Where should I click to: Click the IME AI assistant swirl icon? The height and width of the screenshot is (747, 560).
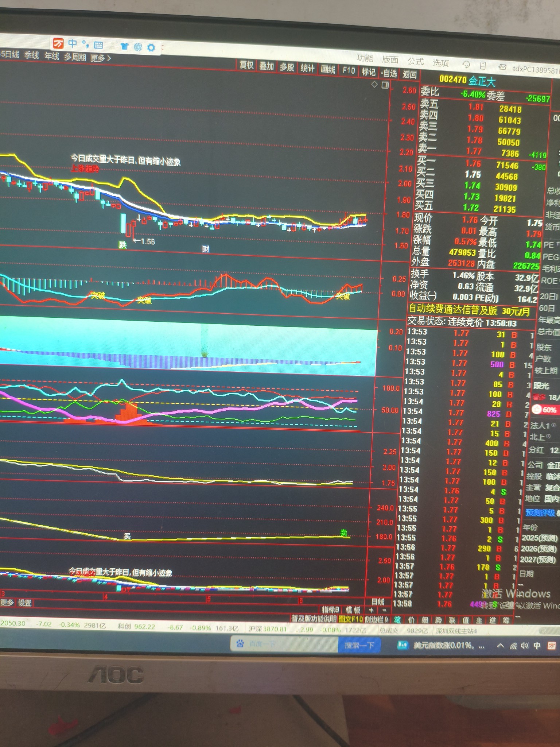(138, 47)
